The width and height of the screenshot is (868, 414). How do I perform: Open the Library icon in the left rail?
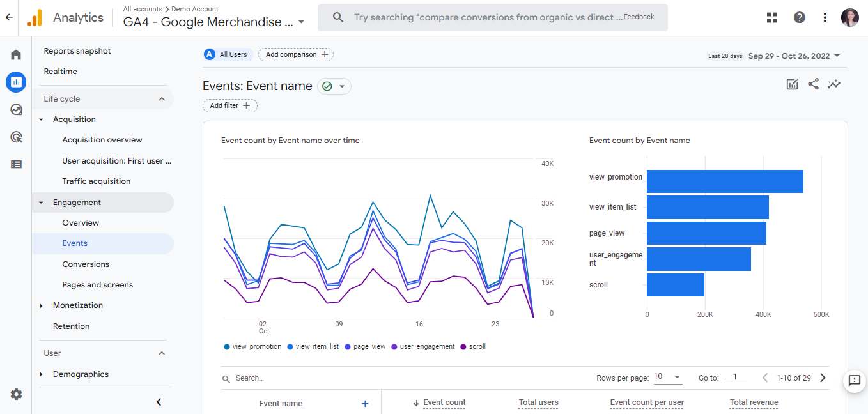pyautogui.click(x=16, y=164)
